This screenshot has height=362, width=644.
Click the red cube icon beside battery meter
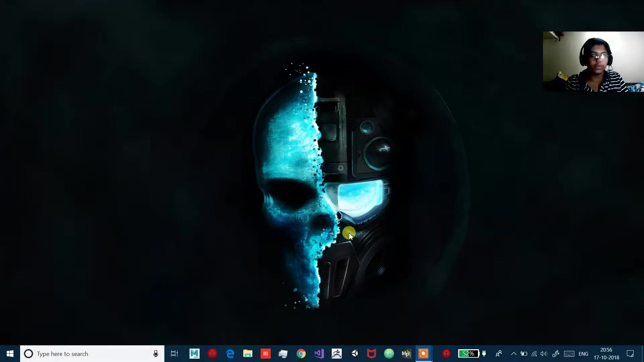(446, 354)
